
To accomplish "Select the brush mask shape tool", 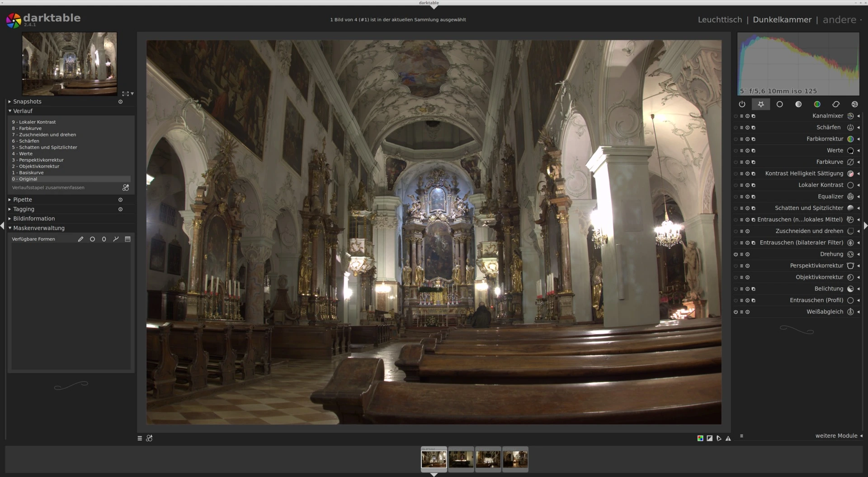I will coord(80,239).
